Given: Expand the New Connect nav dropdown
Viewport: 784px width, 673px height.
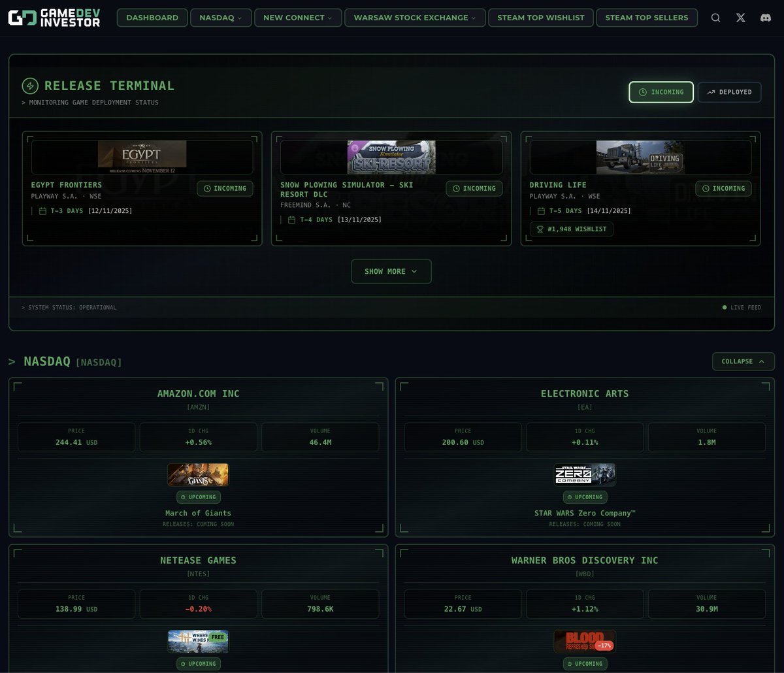Looking at the screenshot, I should coord(297,18).
